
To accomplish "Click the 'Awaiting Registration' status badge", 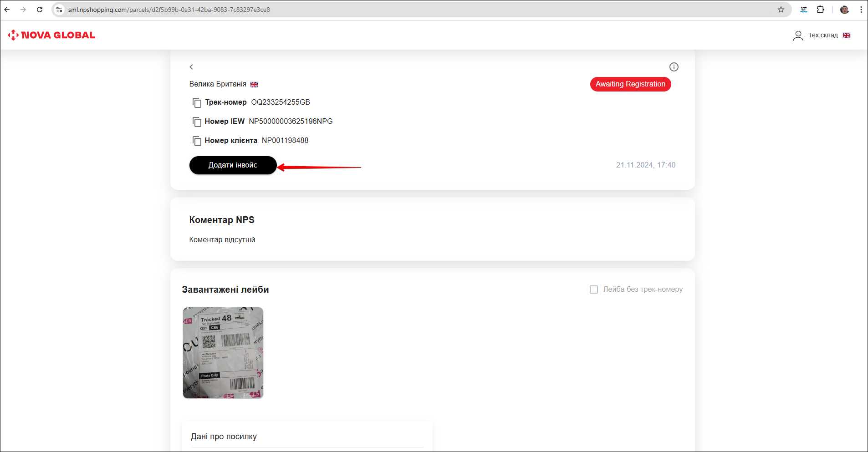I will pyautogui.click(x=630, y=84).
